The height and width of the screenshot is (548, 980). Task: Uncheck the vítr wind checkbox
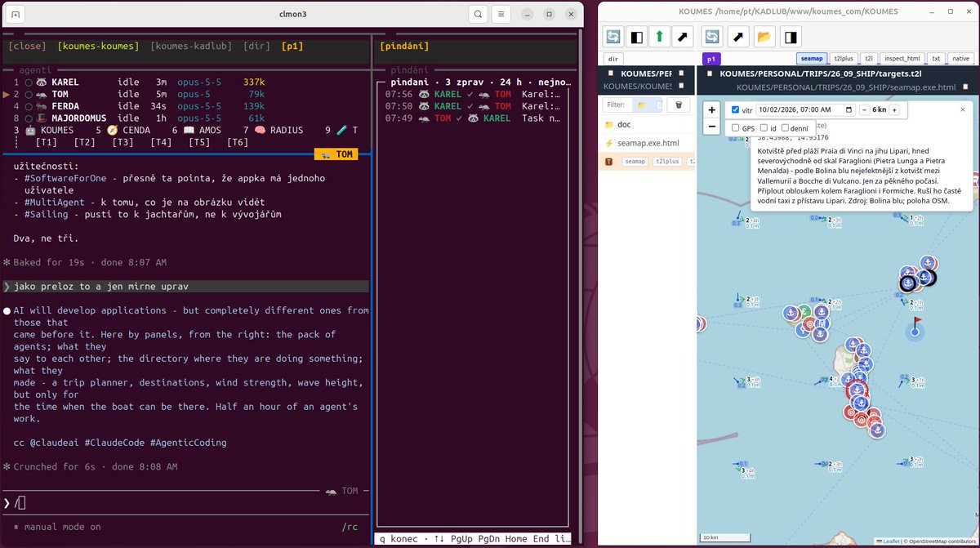(735, 109)
